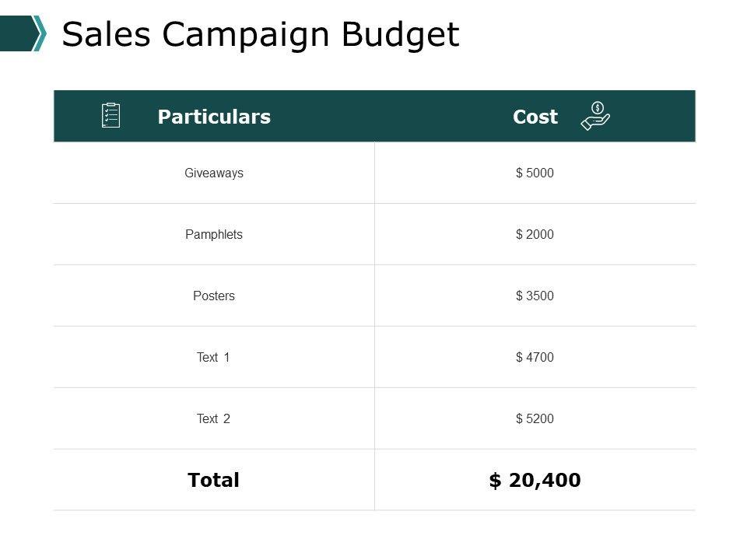Click the Total row label
Screen dimensions: 747x560
point(214,480)
